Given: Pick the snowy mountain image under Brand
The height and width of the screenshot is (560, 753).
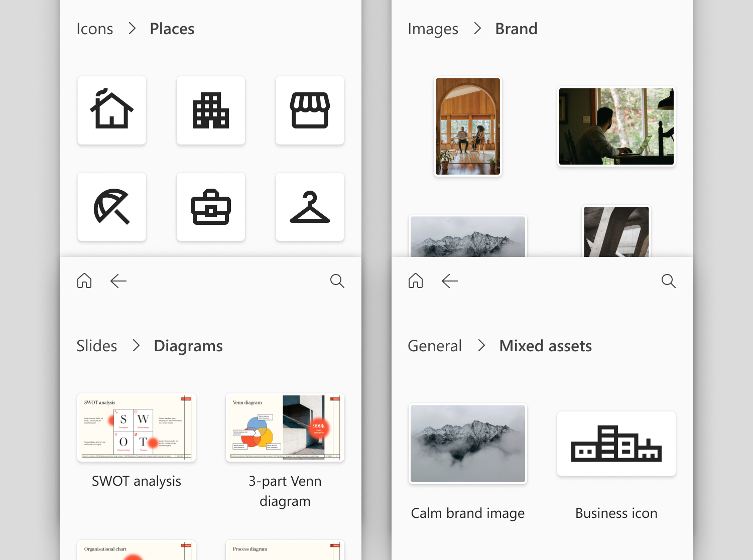Looking at the screenshot, I should coord(468,236).
